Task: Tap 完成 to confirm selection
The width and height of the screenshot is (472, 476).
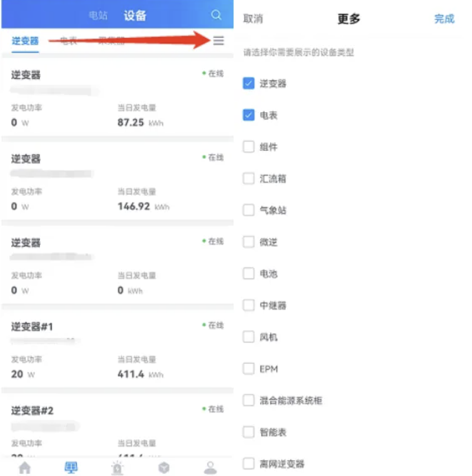Action: (x=444, y=19)
